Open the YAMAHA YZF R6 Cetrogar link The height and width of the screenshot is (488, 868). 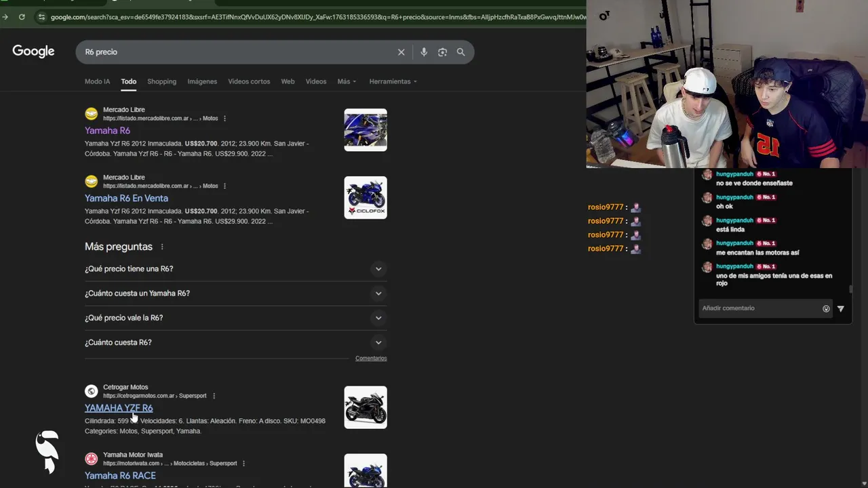pos(119,408)
